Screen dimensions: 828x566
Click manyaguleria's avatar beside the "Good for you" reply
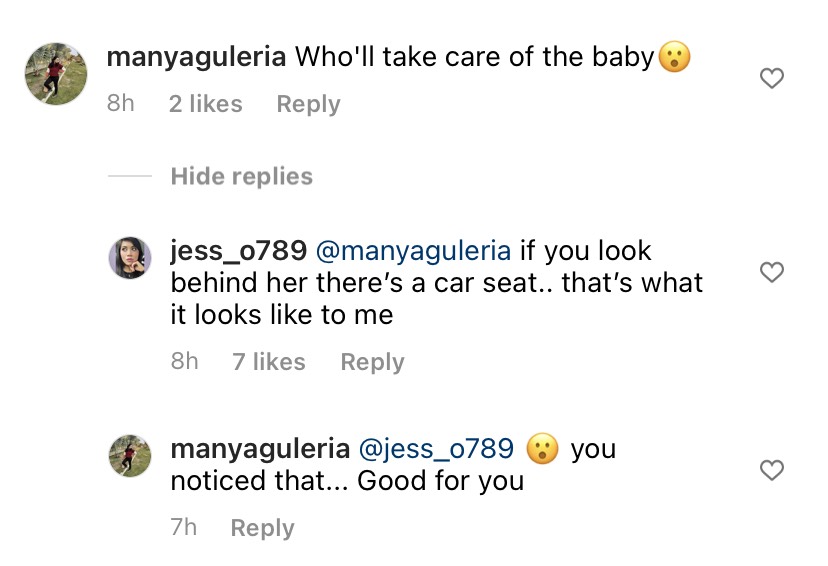click(x=130, y=456)
